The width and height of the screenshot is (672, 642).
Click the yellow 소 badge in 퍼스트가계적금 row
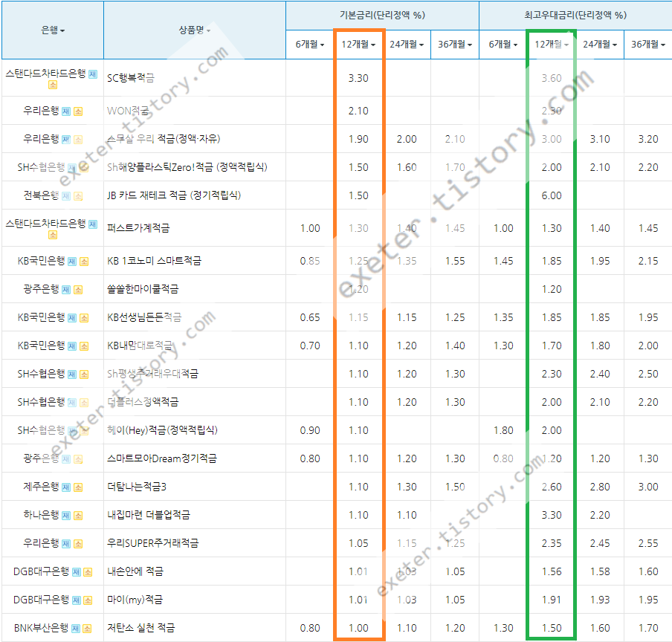tap(53, 235)
